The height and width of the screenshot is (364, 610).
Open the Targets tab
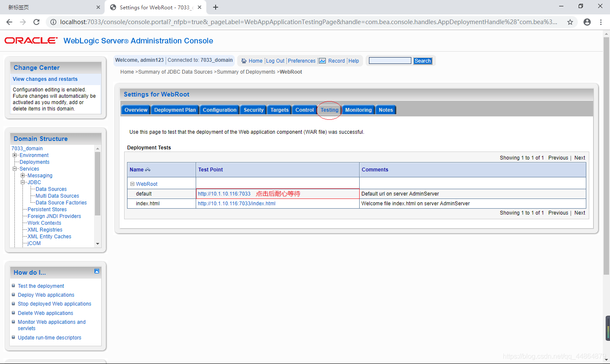(x=280, y=110)
